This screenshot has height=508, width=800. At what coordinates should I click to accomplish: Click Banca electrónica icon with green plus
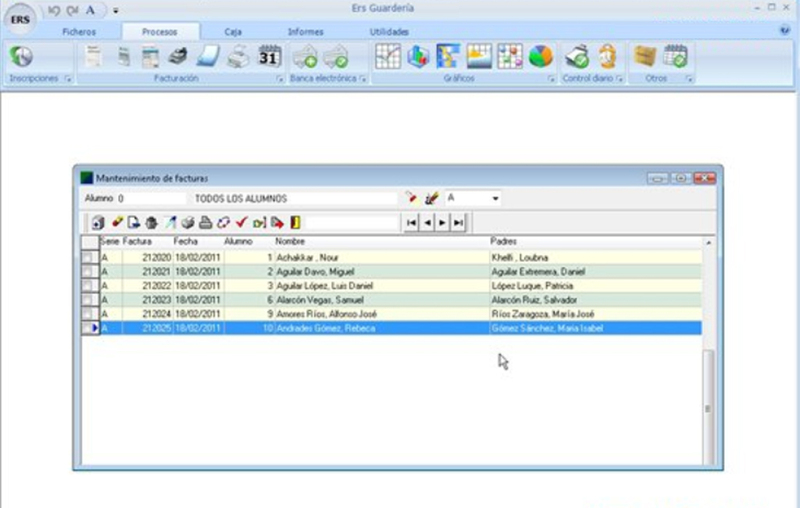pos(305,56)
